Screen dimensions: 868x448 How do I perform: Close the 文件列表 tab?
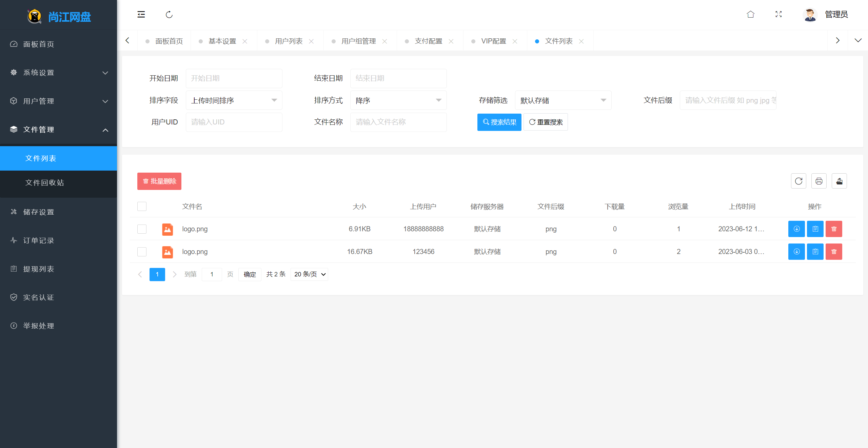[581, 41]
